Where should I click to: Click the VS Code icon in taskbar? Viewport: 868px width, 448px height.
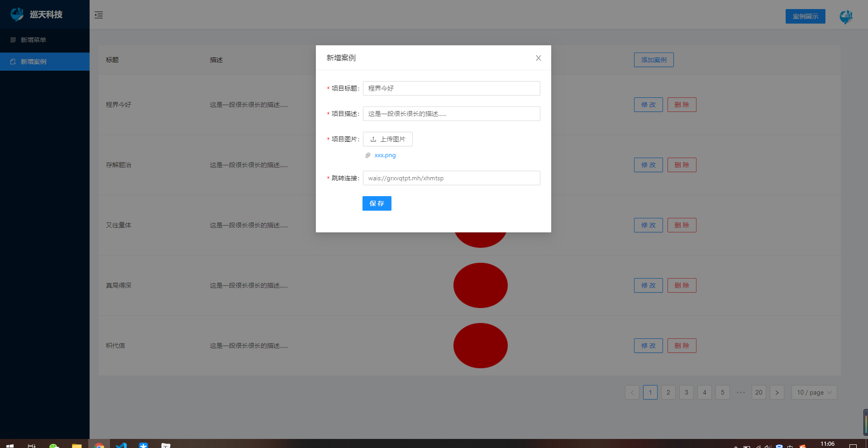pos(121,445)
